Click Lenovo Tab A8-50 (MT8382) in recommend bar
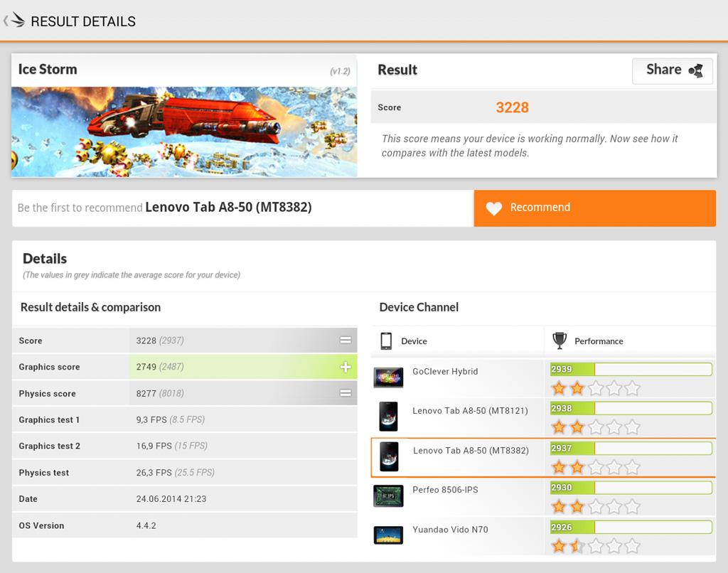Image resolution: width=728 pixels, height=573 pixels. (x=228, y=207)
